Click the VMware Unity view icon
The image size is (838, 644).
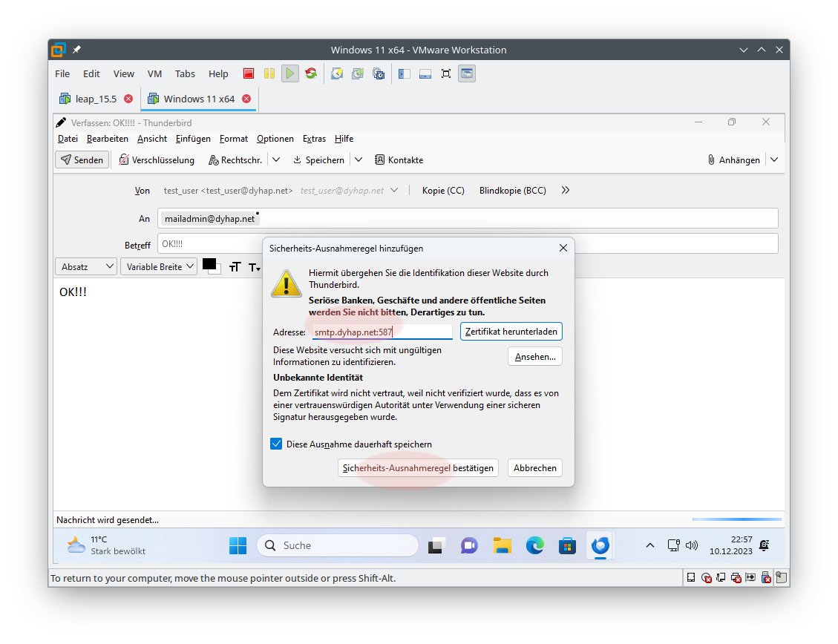click(x=467, y=73)
